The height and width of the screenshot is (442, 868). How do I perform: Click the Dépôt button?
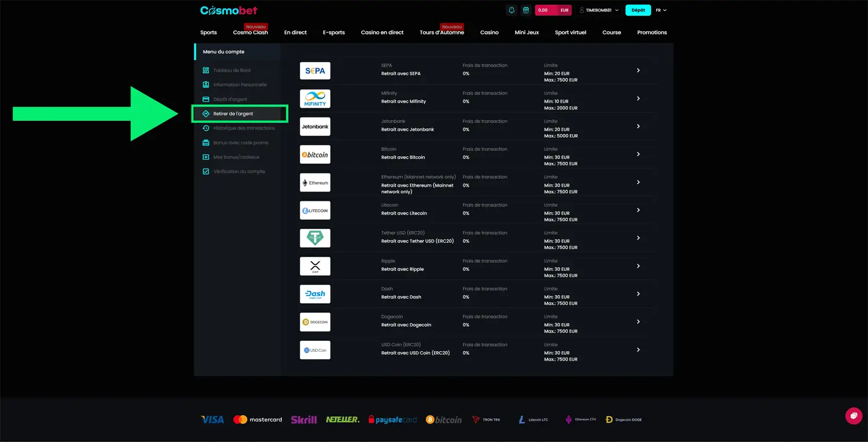click(x=638, y=10)
